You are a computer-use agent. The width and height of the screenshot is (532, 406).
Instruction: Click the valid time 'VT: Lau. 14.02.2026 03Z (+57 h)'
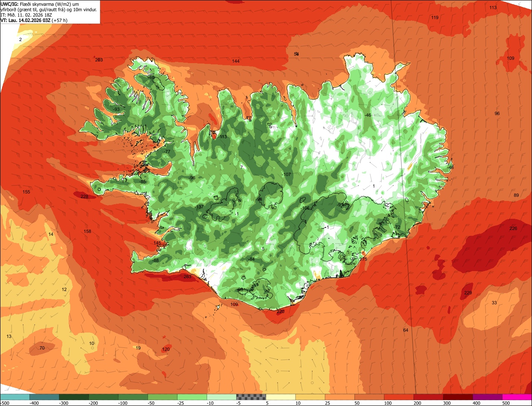(x=34, y=20)
